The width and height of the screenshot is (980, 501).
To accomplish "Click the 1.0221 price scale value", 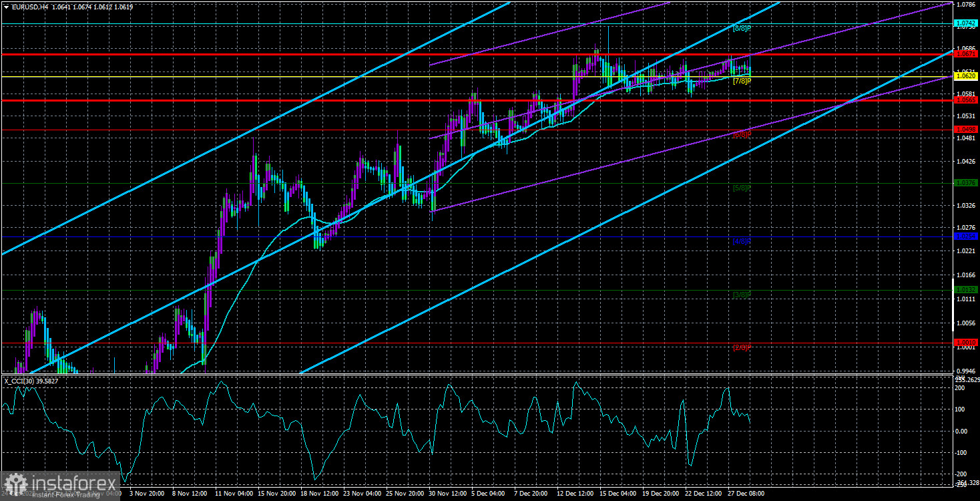I will (x=965, y=251).
